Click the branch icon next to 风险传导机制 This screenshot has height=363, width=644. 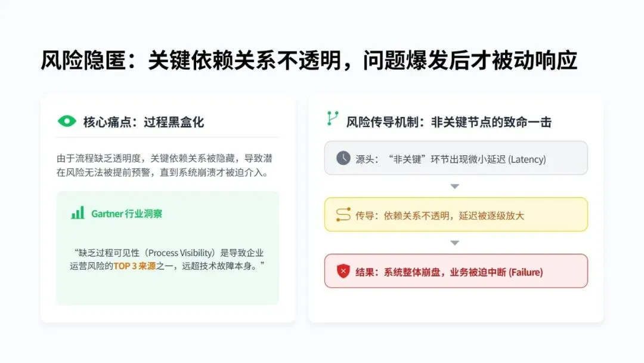332,119
